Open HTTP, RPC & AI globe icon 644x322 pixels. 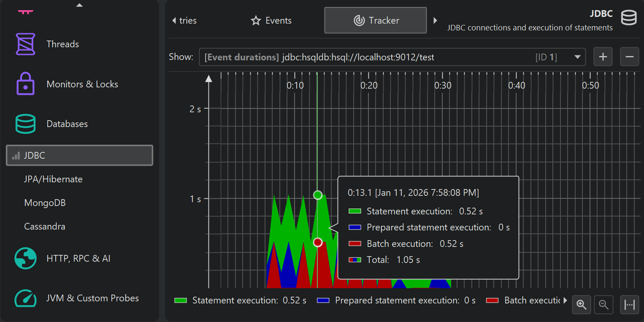(25, 258)
